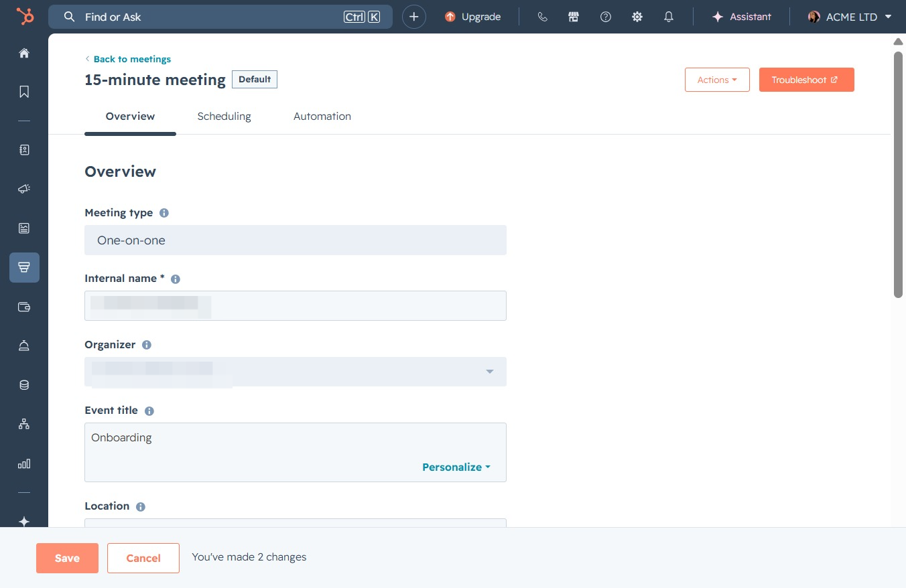The height and width of the screenshot is (588, 906).
Task: Click the Cancel button
Action: [143, 558]
